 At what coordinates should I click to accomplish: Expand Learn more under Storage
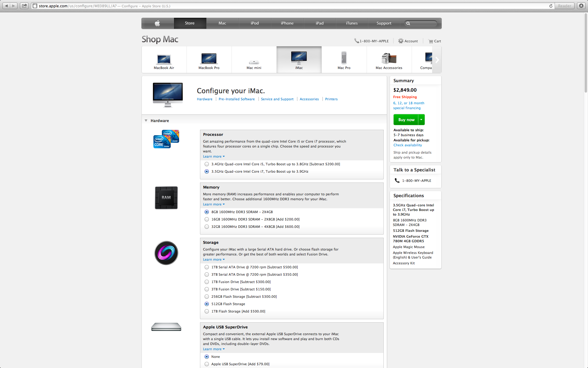coord(214,259)
